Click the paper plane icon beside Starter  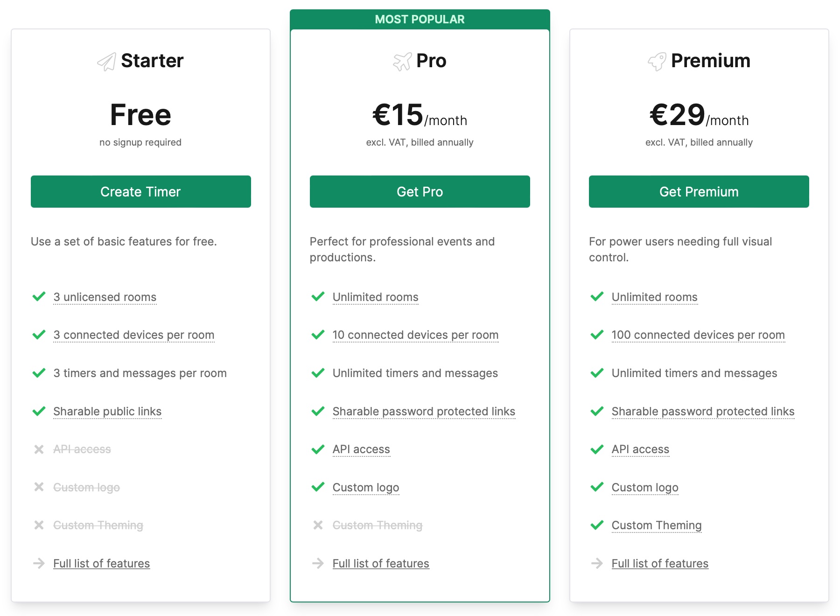click(x=106, y=61)
